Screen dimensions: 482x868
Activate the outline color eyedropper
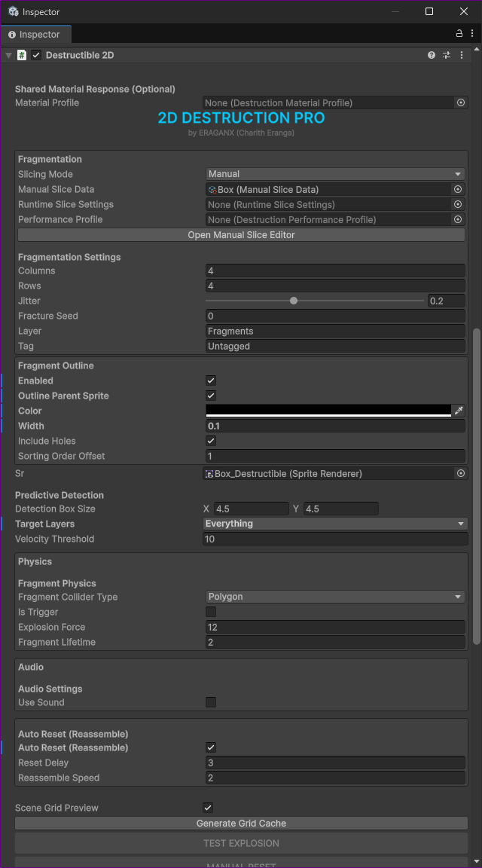(x=458, y=410)
